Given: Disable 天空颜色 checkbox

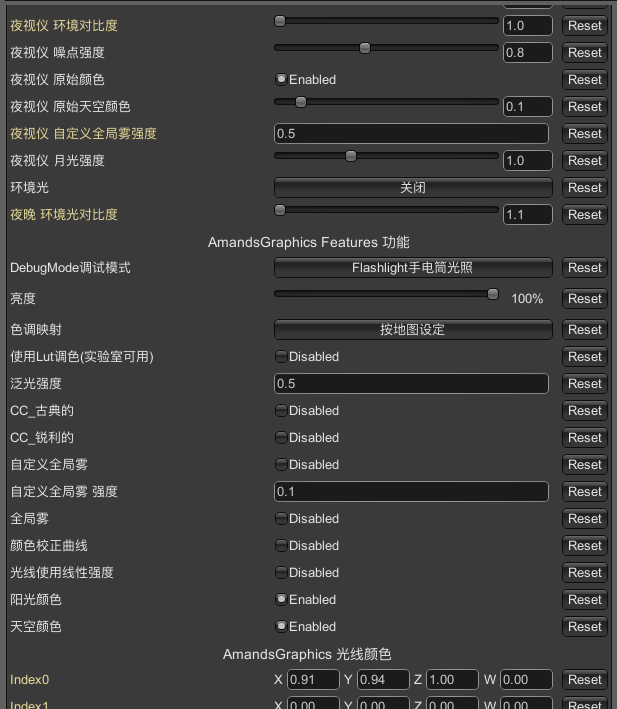Looking at the screenshot, I should [281, 627].
